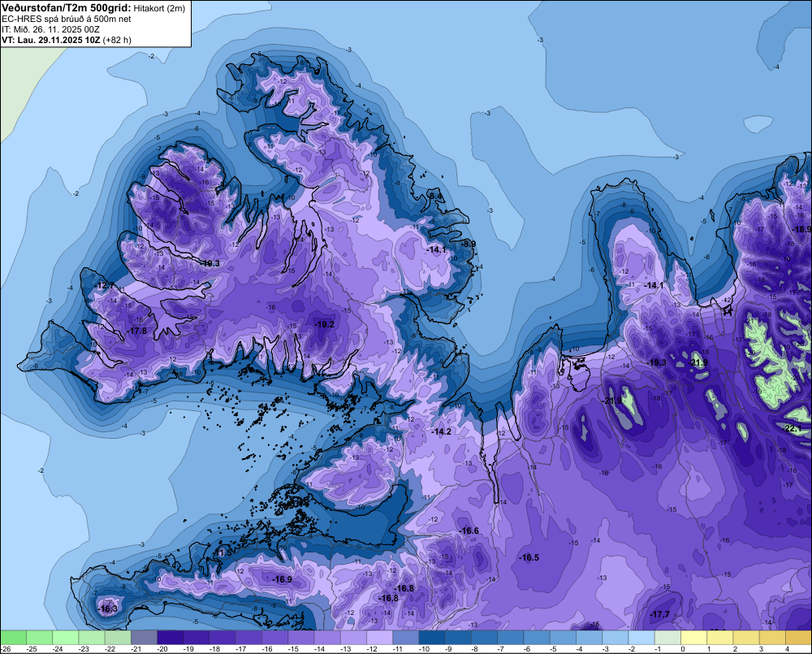Click the 'IT: Mið. 26. 11. 2025 00Z' line
This screenshot has height=654, width=812.
click(x=50, y=29)
